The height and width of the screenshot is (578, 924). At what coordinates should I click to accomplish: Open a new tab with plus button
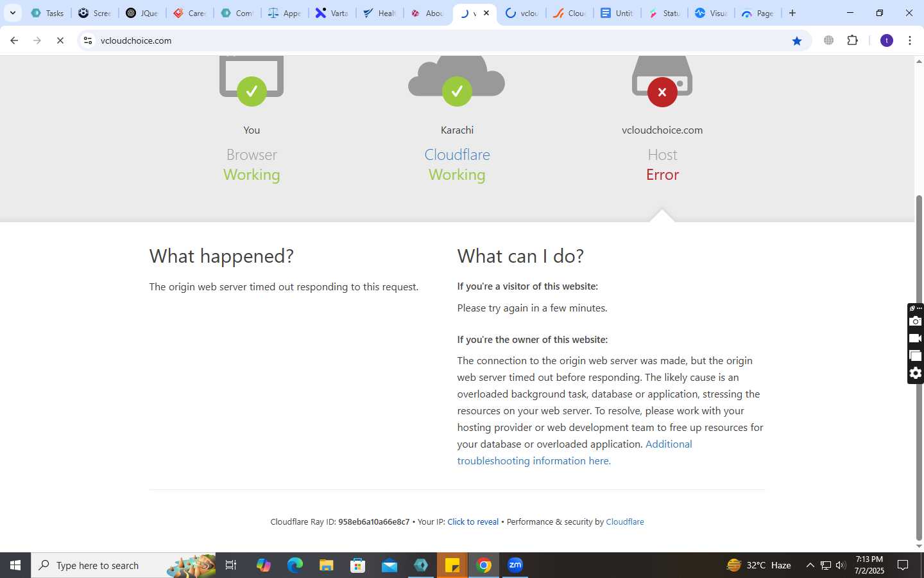pyautogui.click(x=792, y=13)
